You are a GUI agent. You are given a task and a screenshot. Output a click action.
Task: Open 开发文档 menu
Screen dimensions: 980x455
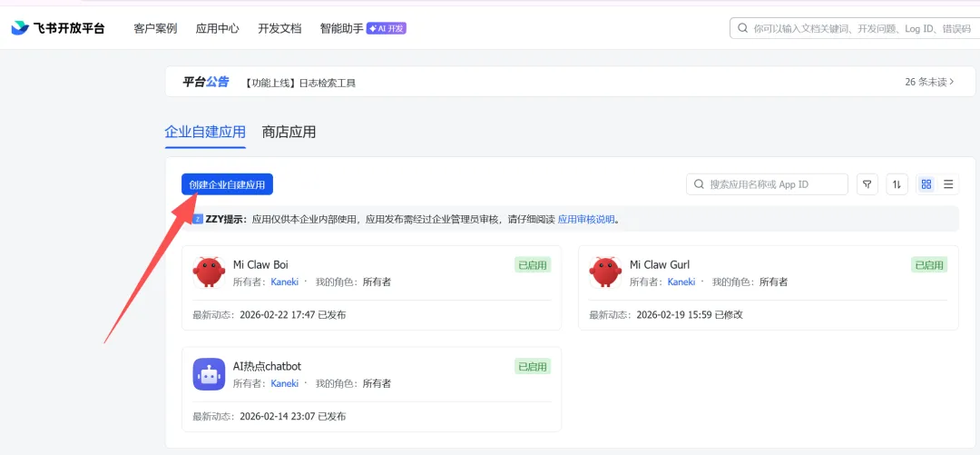tap(279, 28)
